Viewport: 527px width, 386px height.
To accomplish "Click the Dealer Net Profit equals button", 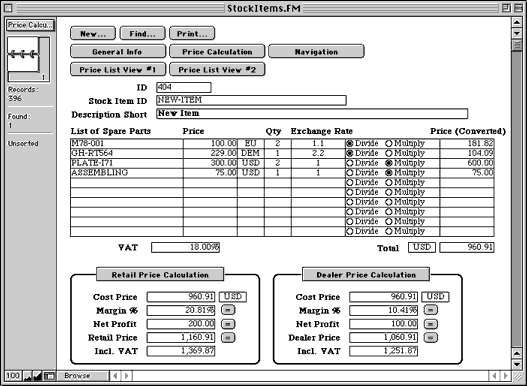I will 431,324.
